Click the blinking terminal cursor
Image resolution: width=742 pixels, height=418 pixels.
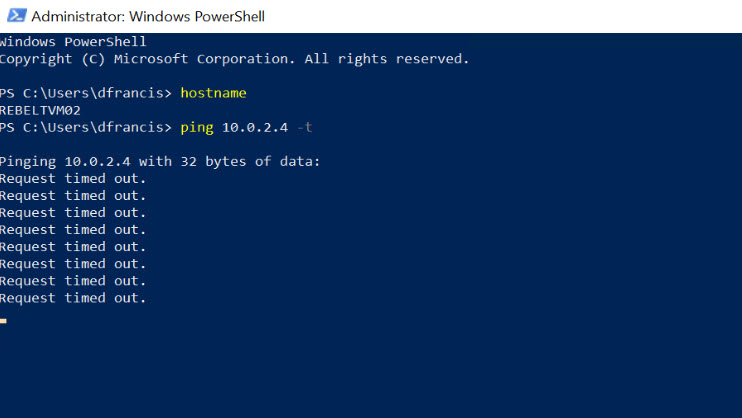pyautogui.click(x=3, y=321)
